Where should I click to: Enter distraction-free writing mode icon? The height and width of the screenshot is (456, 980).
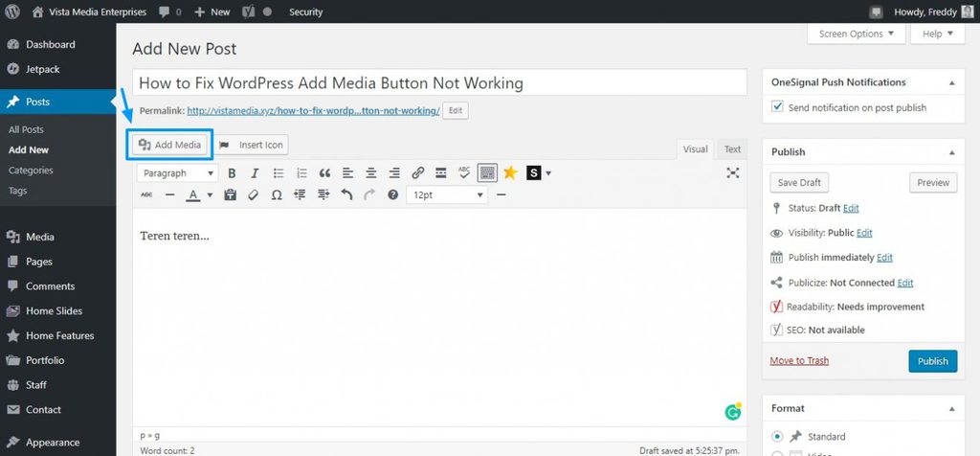click(733, 173)
